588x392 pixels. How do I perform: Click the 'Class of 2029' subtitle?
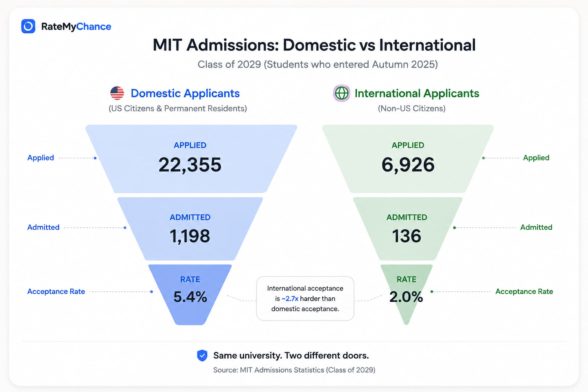(x=318, y=64)
